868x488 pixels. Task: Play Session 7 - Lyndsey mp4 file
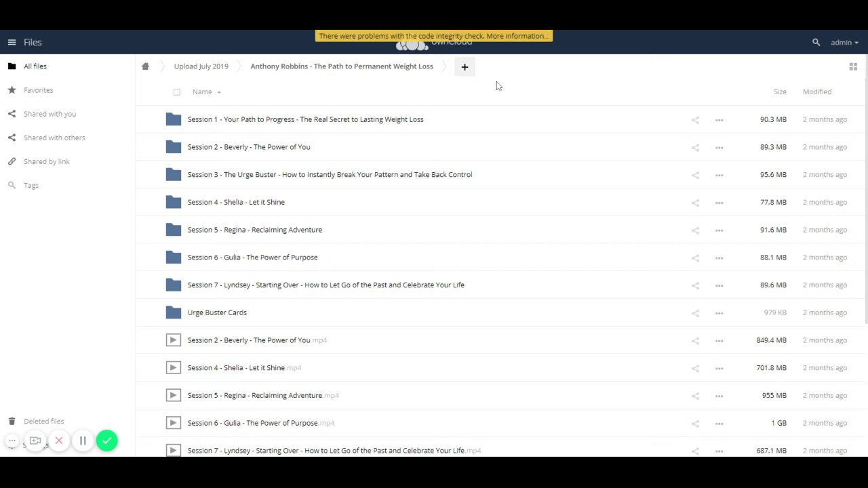[334, 451]
